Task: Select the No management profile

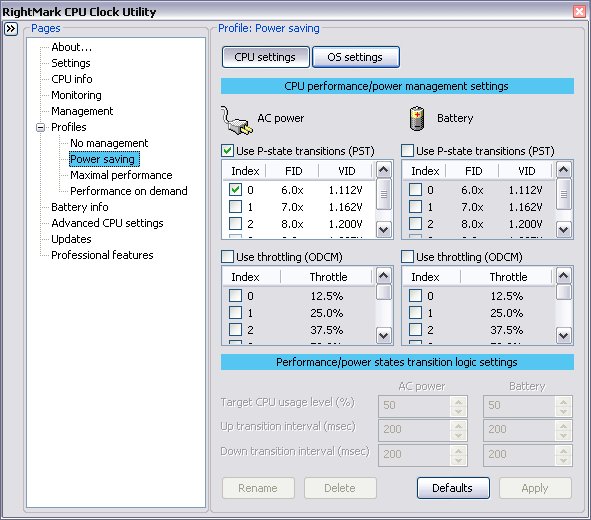Action: pos(109,143)
